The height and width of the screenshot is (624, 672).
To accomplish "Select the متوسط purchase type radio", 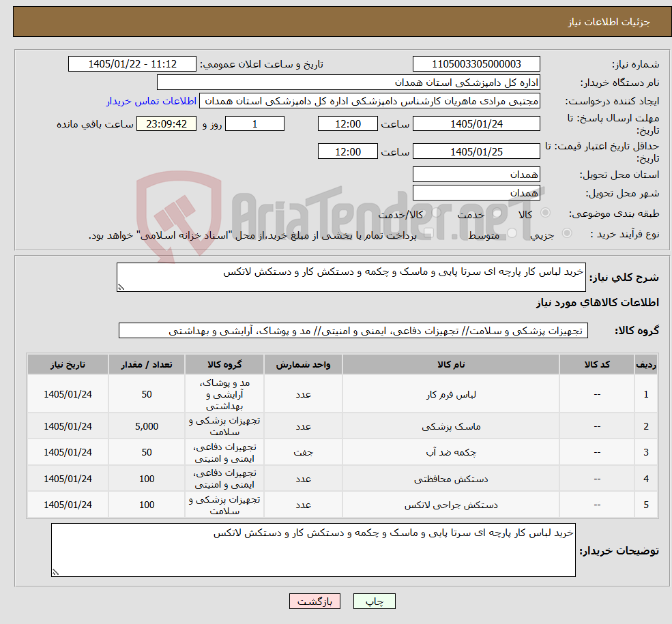I will pos(512,233).
